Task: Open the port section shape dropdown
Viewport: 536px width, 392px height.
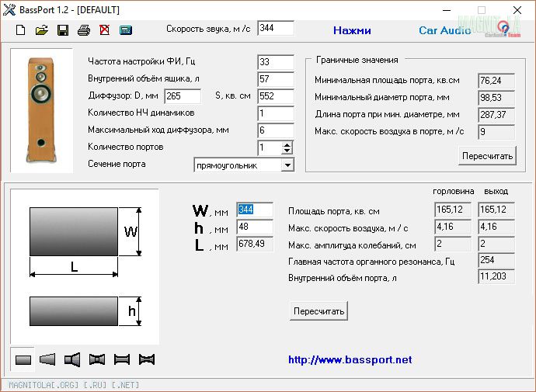Action: click(288, 165)
